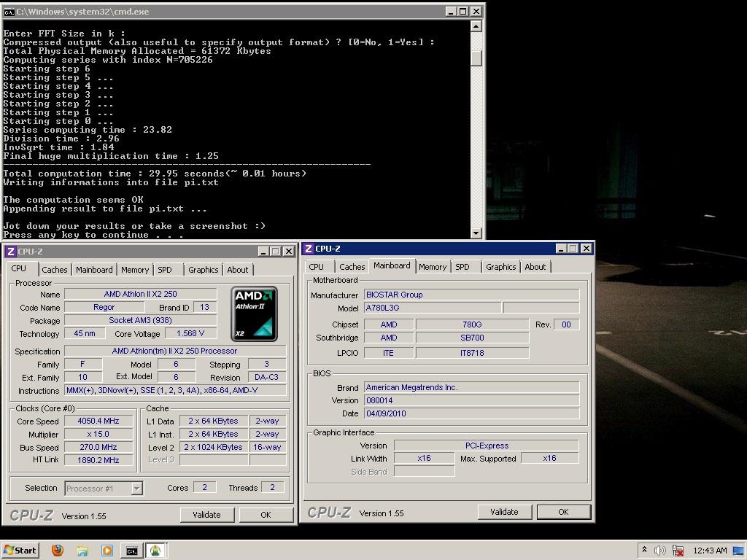Click the 270.0 MHz bus speed value
Image resolution: width=747 pixels, height=560 pixels.
point(98,447)
